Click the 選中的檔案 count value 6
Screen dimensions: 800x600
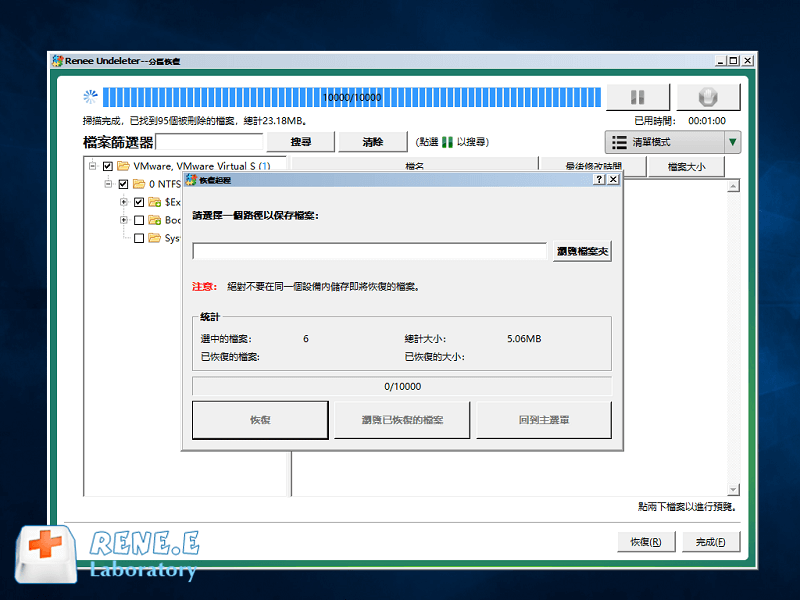click(x=306, y=339)
